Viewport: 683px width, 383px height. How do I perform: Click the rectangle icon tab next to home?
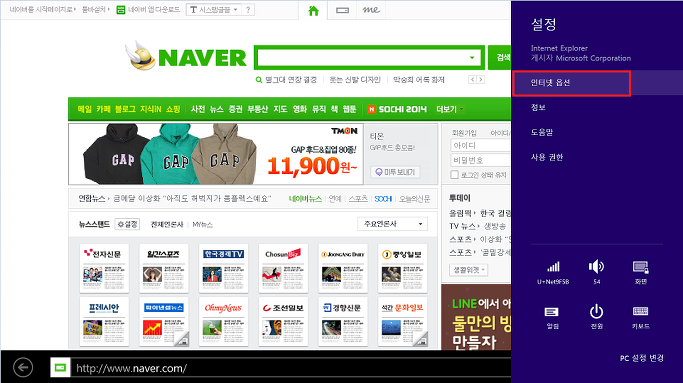click(x=342, y=10)
